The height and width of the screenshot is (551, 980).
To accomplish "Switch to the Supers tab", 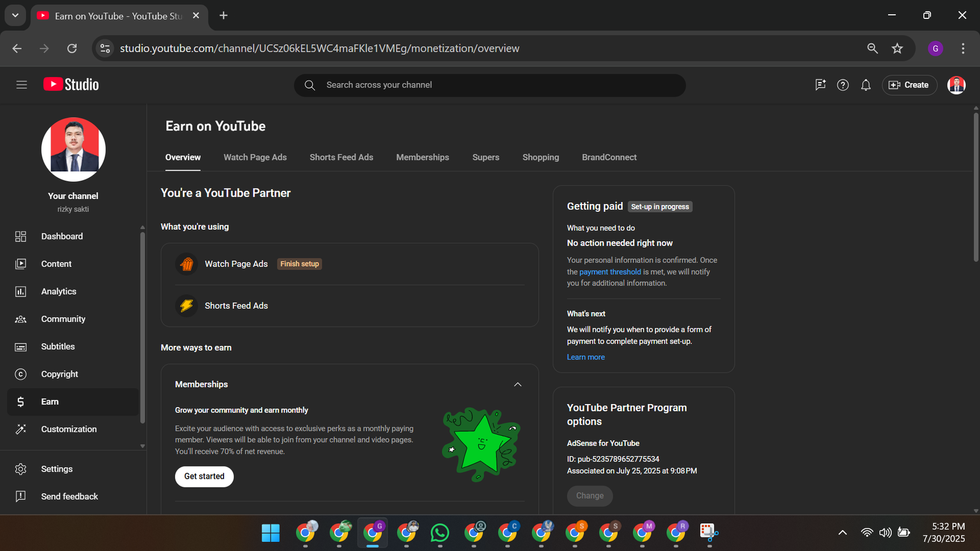I will coord(486,157).
